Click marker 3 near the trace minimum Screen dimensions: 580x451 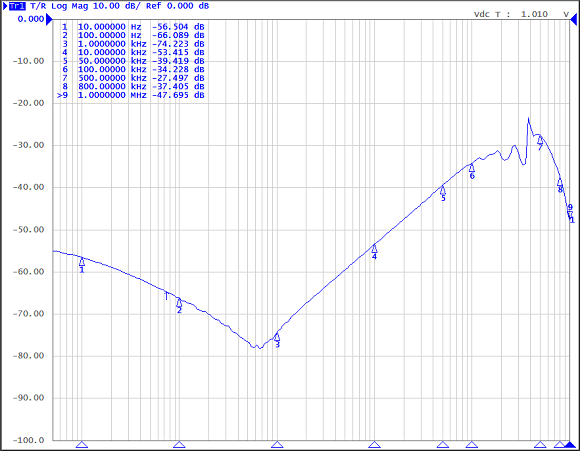tap(277, 337)
